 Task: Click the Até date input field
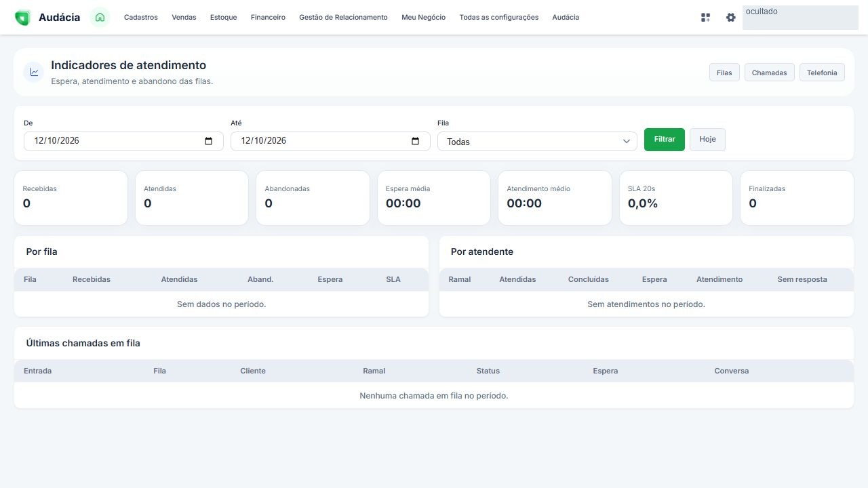click(330, 141)
